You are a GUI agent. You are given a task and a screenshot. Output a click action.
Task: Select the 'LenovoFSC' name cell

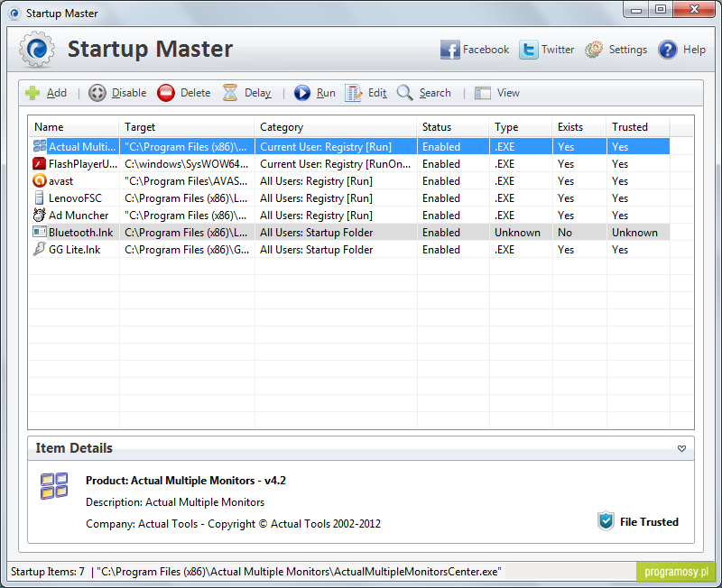(x=75, y=198)
